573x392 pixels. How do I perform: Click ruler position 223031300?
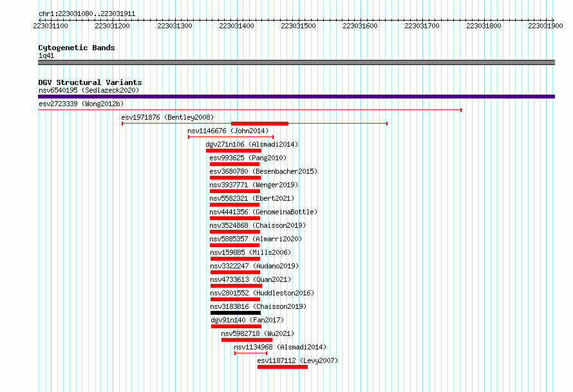(x=174, y=26)
